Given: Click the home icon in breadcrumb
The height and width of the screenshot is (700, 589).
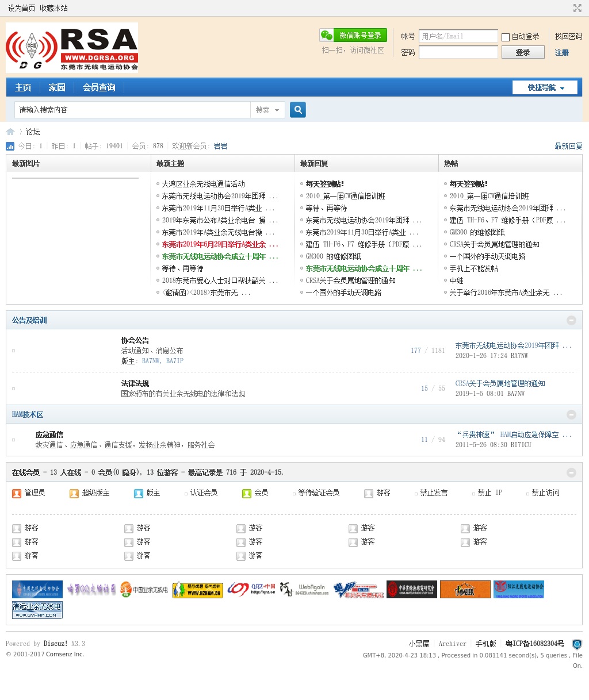Looking at the screenshot, I should coord(10,132).
